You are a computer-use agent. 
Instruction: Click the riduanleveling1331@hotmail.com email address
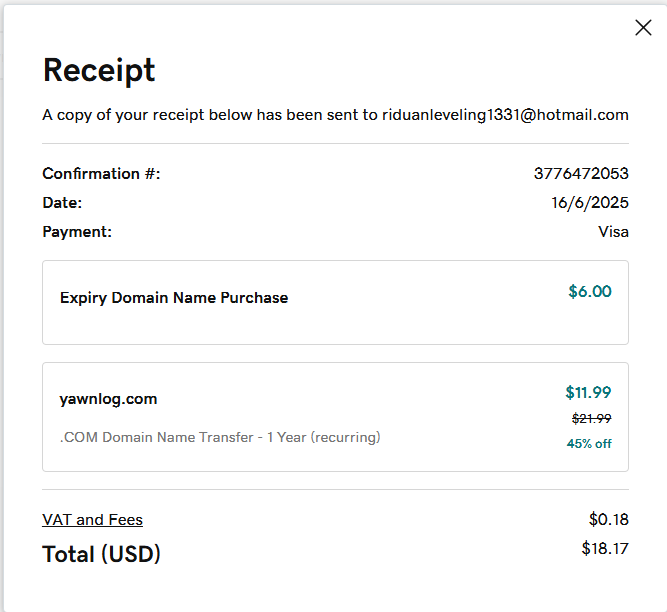(x=505, y=115)
